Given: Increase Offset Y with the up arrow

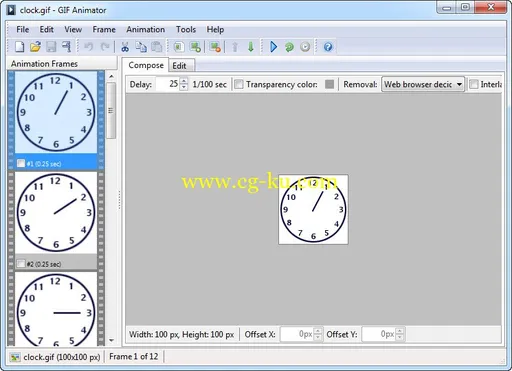Looking at the screenshot, I should pos(399,331).
